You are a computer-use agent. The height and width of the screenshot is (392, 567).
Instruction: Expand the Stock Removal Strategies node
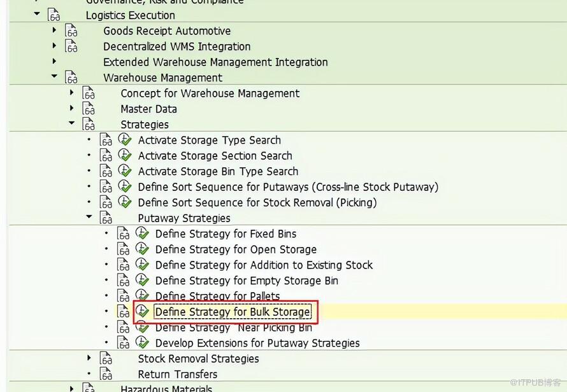pos(89,358)
